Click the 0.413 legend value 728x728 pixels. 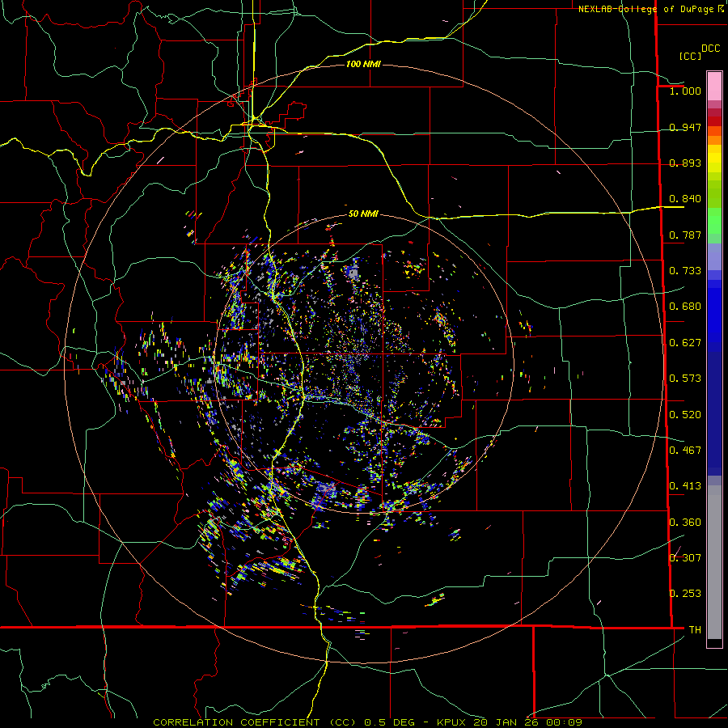point(685,486)
